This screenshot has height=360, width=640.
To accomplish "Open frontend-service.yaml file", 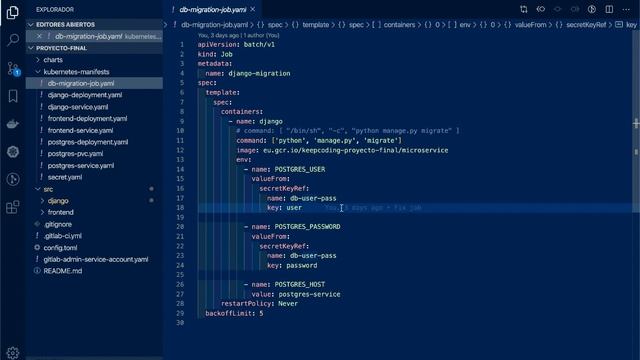I will point(80,131).
